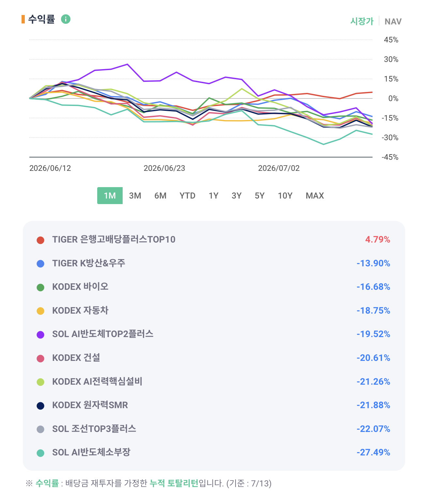Switch the chart to NAV view

pos(393,22)
